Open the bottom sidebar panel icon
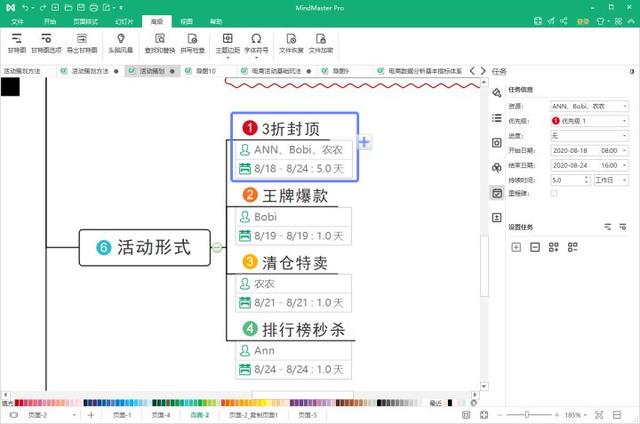This screenshot has height=424, width=640. [x=497, y=218]
